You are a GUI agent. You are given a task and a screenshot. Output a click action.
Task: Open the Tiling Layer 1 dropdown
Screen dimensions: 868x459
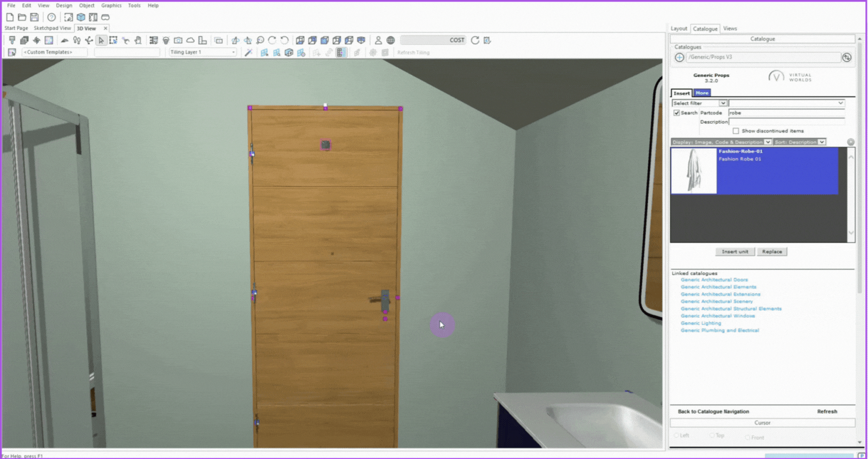pyautogui.click(x=203, y=52)
